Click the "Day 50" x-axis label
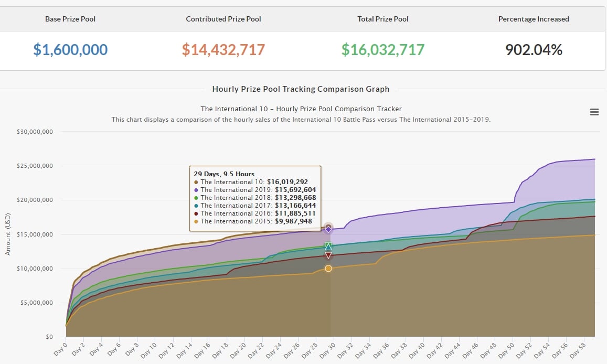This screenshot has height=364, width=607. click(x=506, y=350)
